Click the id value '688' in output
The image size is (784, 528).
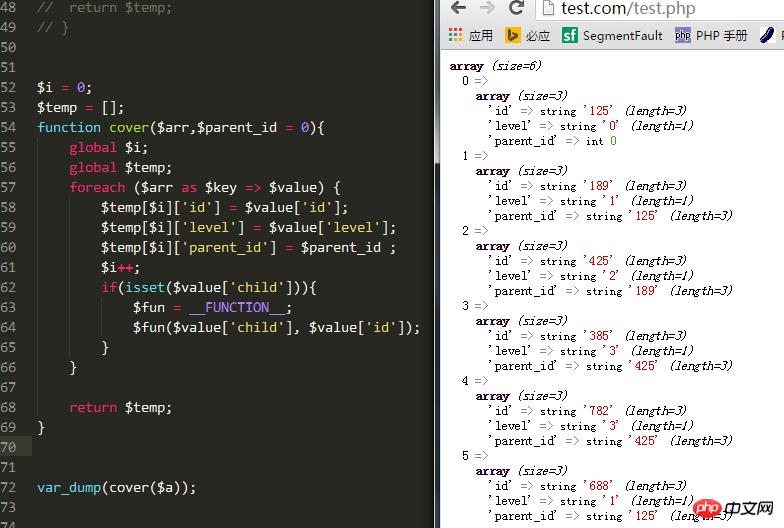(598, 486)
